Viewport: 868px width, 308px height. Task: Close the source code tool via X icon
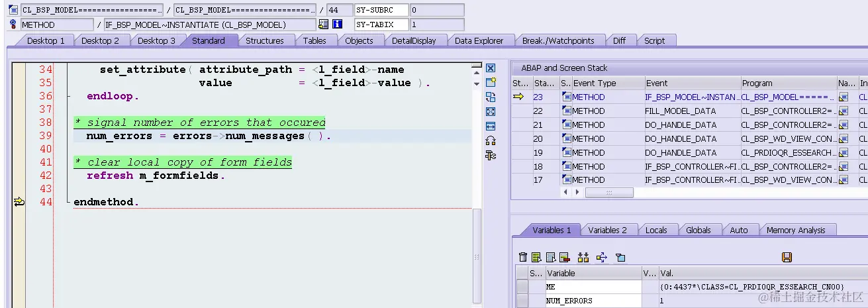[491, 68]
